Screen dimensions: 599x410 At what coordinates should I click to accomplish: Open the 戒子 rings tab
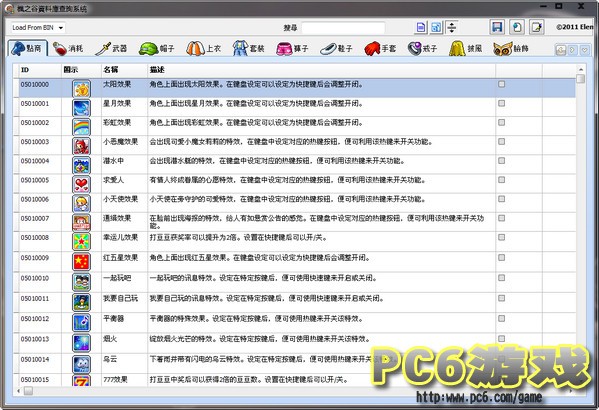[422, 49]
